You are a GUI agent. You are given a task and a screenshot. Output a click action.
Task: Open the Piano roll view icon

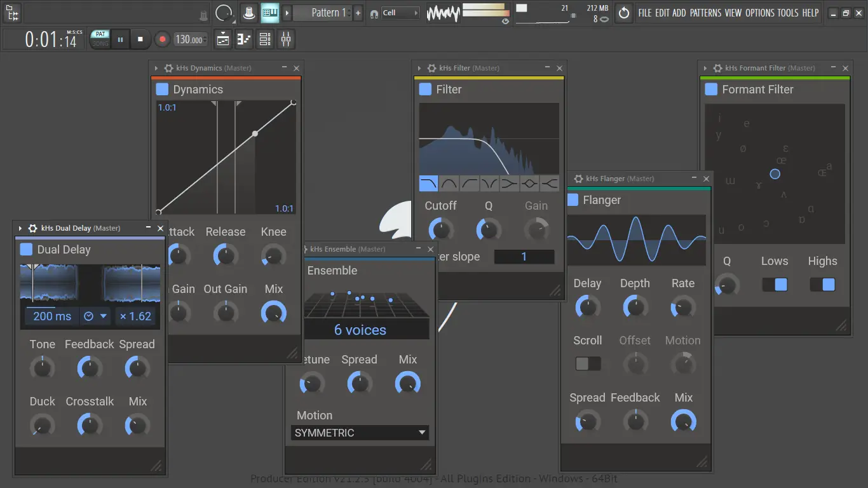pyautogui.click(x=244, y=39)
